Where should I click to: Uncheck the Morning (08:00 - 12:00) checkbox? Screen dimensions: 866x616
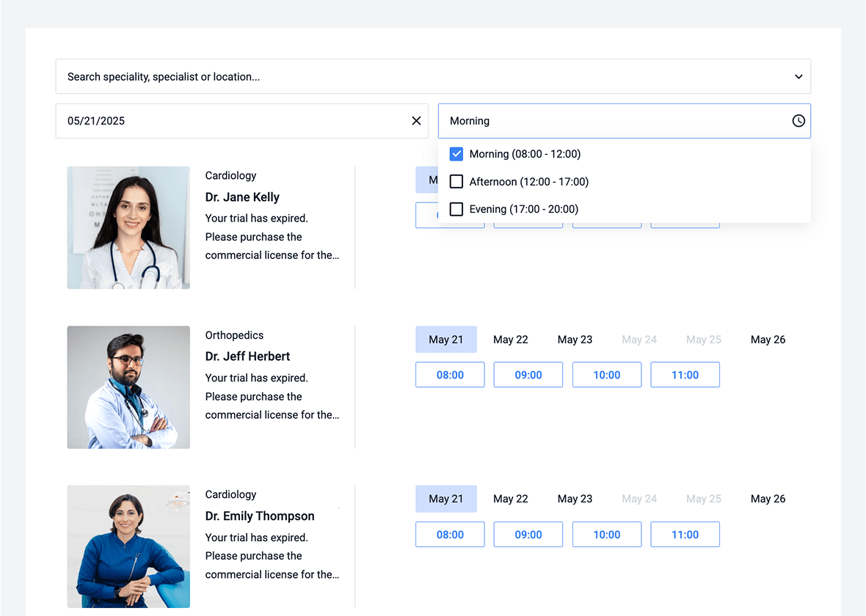456,154
